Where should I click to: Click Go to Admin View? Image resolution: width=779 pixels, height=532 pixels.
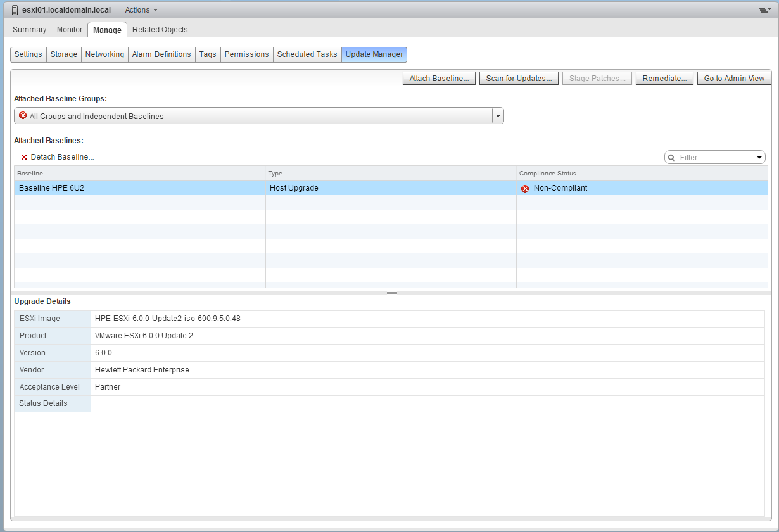pos(734,78)
